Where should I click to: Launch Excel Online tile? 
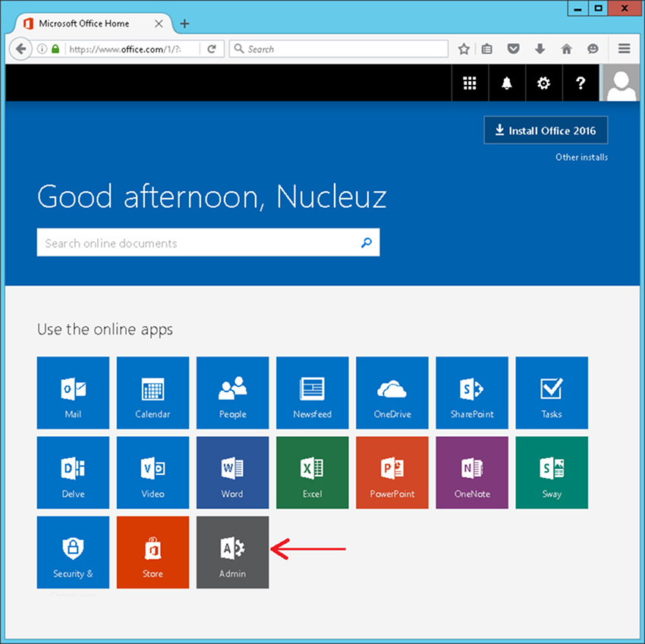(x=312, y=473)
